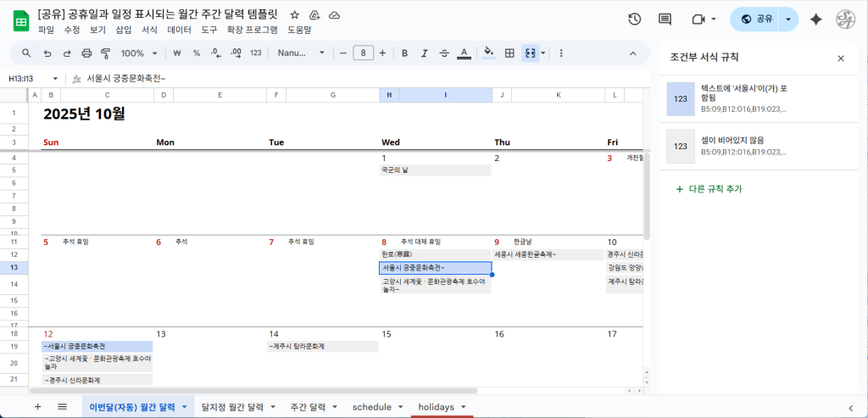Toggle strikethrough formatting
The width and height of the screenshot is (868, 418).
444,53
